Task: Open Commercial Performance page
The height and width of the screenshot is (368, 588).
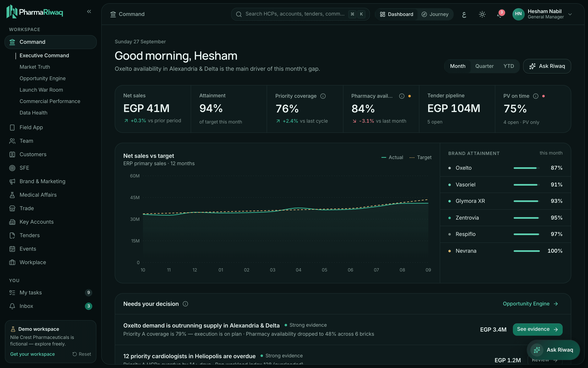Action: click(50, 101)
